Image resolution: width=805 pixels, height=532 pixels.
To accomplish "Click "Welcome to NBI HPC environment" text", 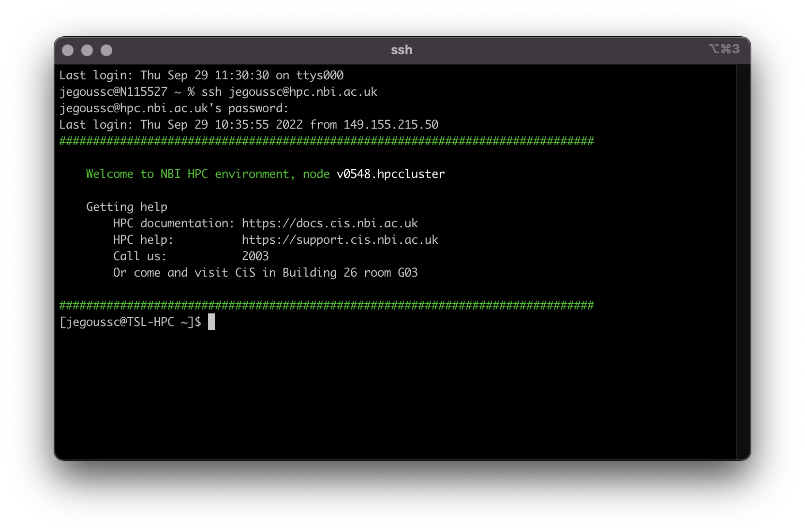I will pos(188,174).
